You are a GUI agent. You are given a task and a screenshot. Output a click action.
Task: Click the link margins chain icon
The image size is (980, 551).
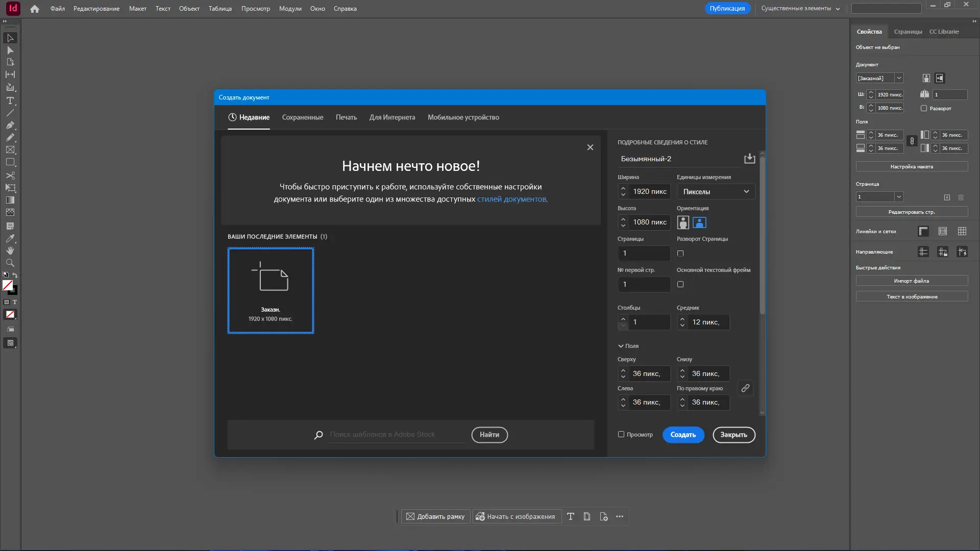pos(745,388)
